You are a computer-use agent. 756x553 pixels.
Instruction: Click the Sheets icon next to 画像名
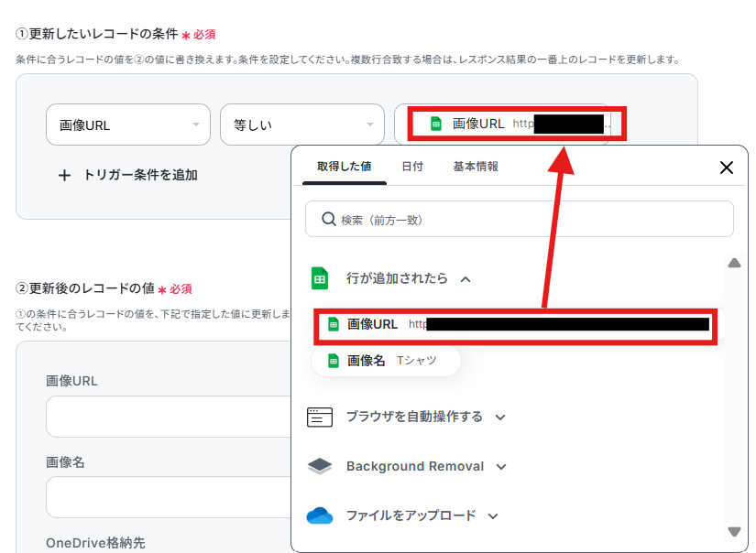(x=334, y=361)
